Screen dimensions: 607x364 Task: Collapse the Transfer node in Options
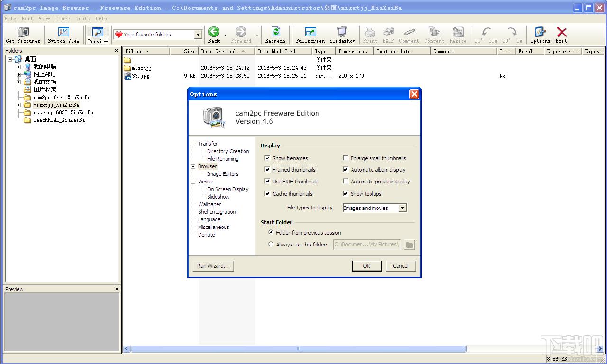(193, 144)
